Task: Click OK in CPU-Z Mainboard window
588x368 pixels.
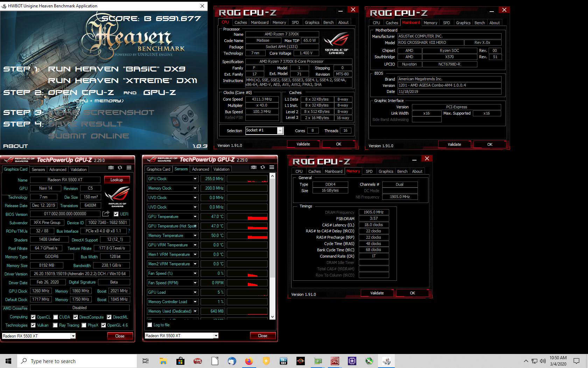Action: (490, 144)
